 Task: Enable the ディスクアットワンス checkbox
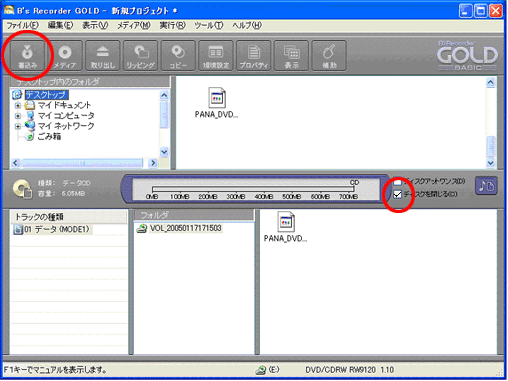(x=397, y=182)
